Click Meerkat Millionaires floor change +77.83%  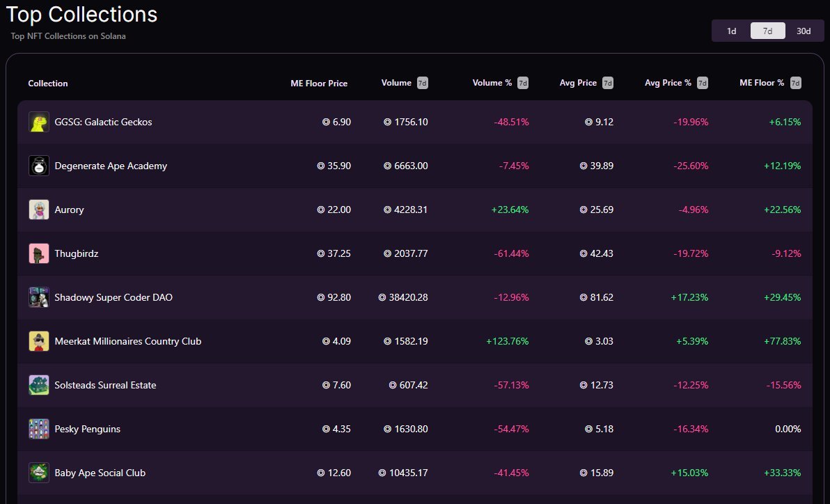pyautogui.click(x=783, y=342)
